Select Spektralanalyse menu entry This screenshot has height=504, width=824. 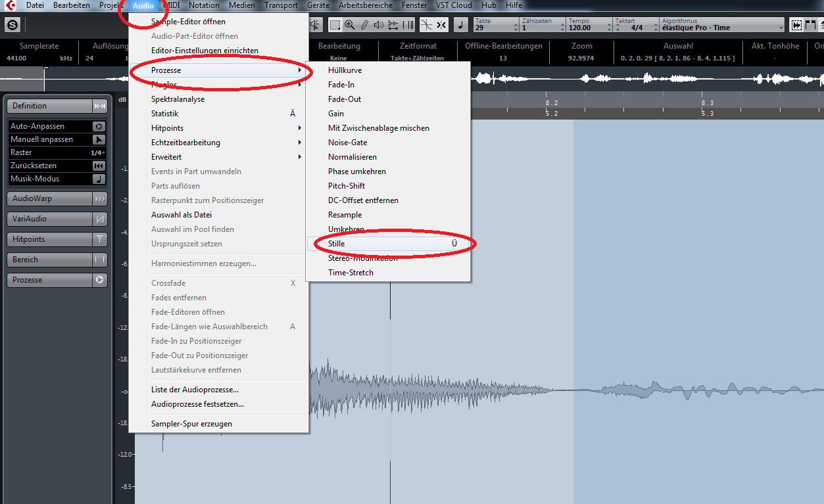[x=219, y=99]
